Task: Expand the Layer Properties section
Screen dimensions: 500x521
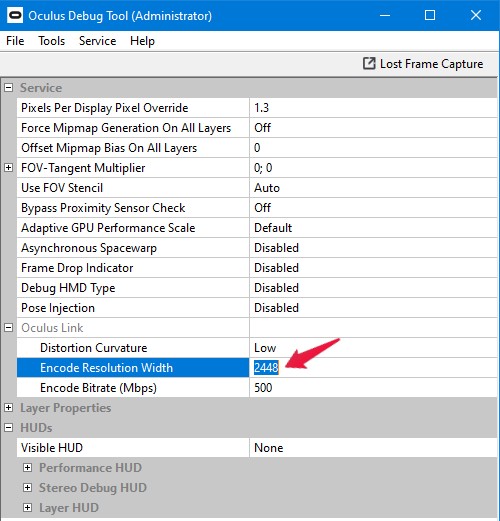Action: (9, 408)
